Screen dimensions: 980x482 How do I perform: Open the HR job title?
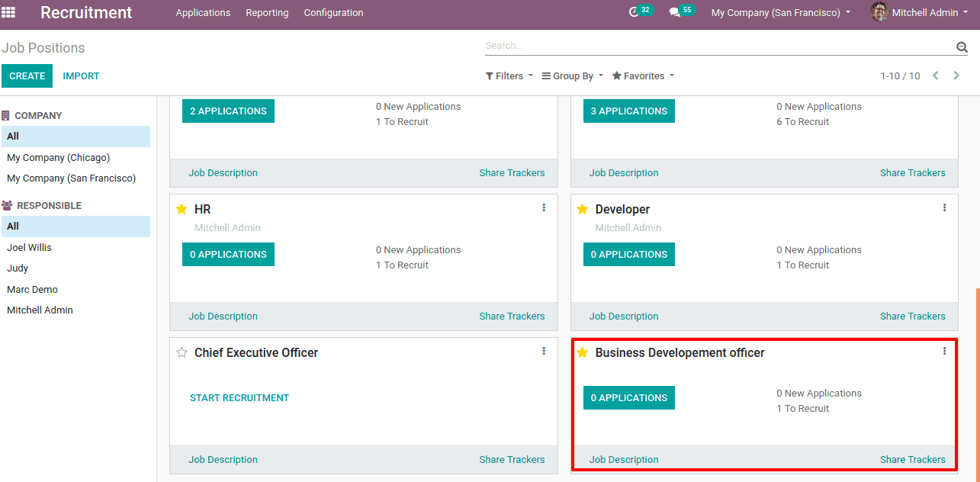click(x=203, y=209)
